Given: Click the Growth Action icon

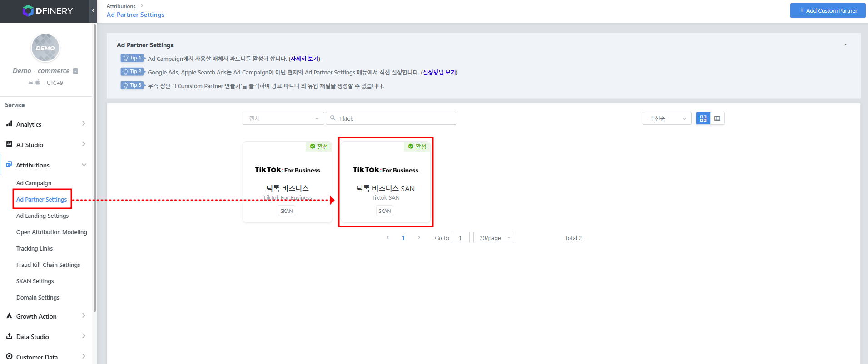Looking at the screenshot, I should tap(9, 315).
